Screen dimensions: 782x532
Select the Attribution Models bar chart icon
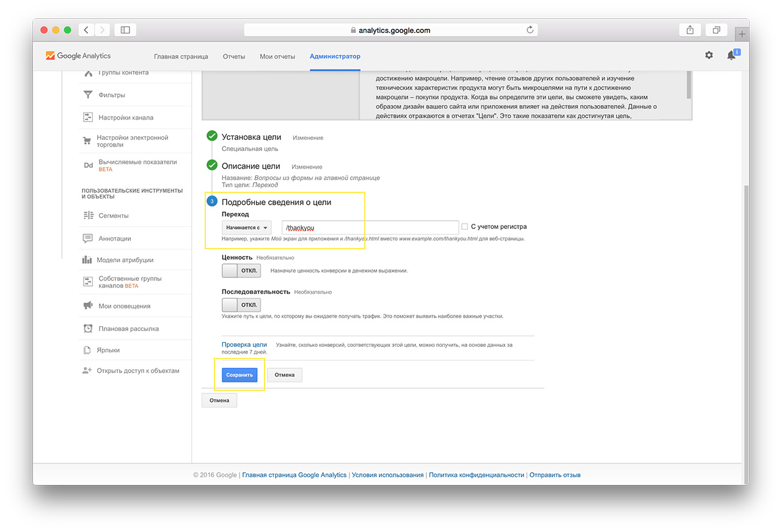point(87,260)
